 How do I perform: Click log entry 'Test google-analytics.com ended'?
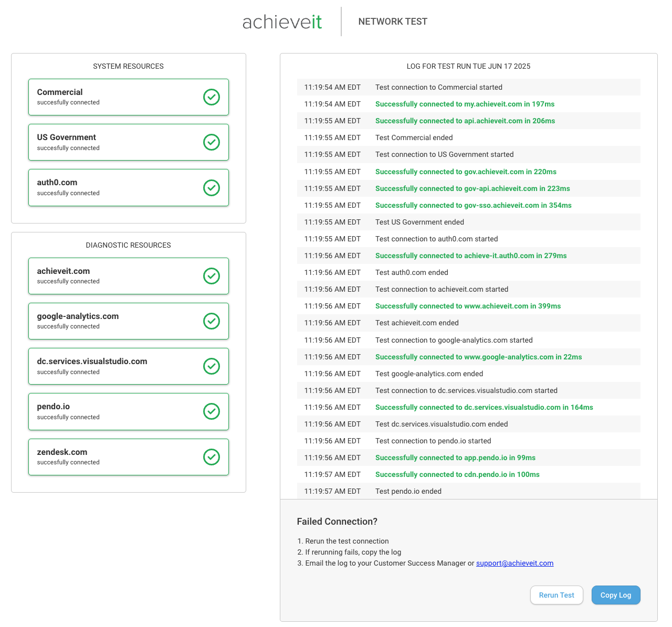(469, 374)
